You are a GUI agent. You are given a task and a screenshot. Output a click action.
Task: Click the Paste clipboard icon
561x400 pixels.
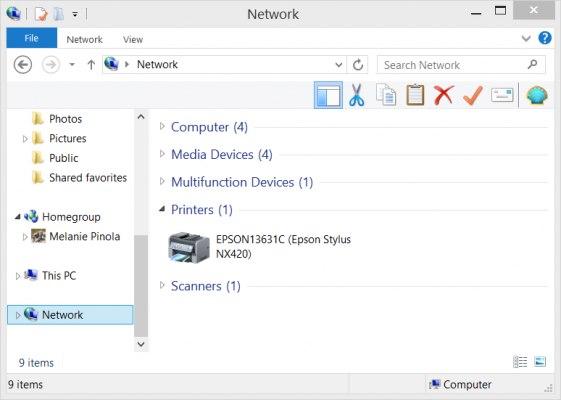[415, 95]
